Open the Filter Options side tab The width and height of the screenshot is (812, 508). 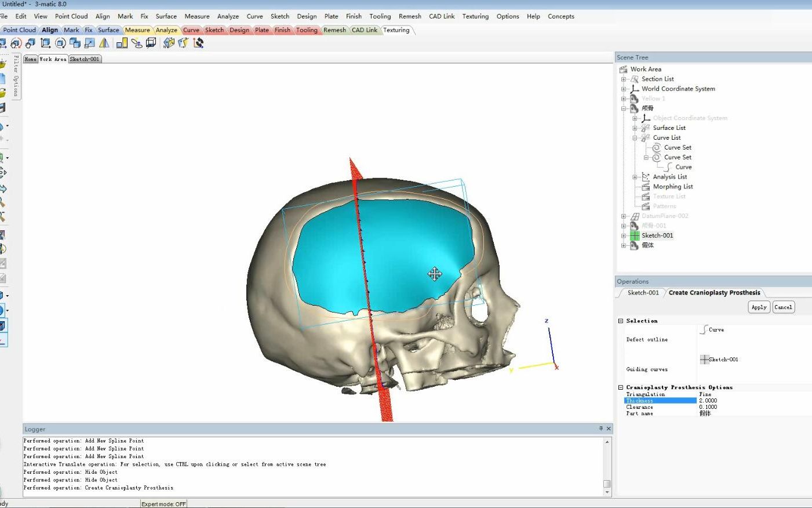click(x=16, y=77)
